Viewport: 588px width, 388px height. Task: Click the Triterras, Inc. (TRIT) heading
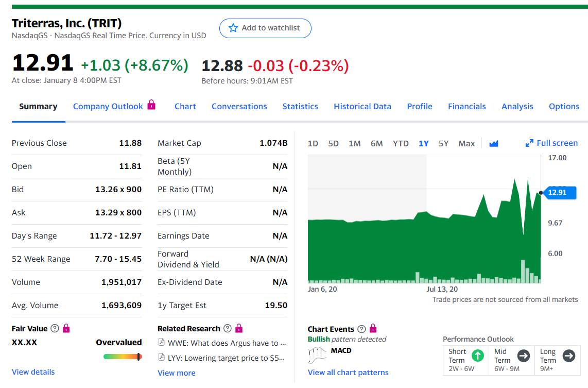click(67, 23)
